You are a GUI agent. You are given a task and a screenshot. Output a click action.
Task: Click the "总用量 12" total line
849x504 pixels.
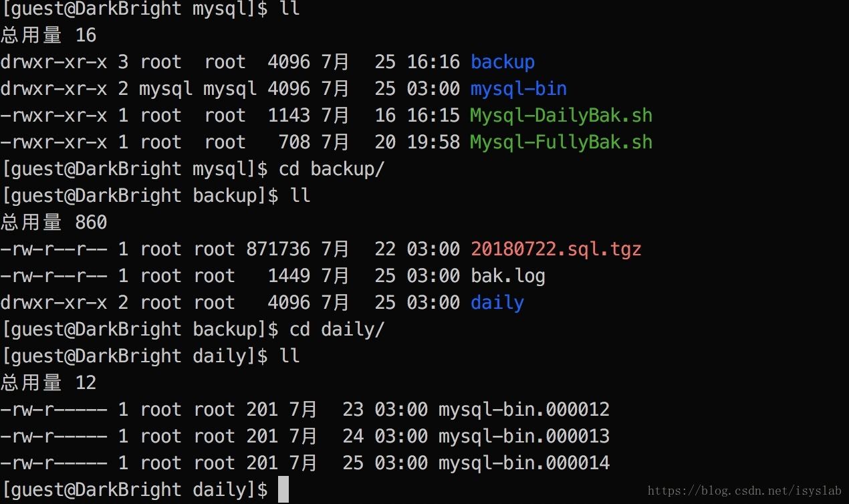[48, 383]
